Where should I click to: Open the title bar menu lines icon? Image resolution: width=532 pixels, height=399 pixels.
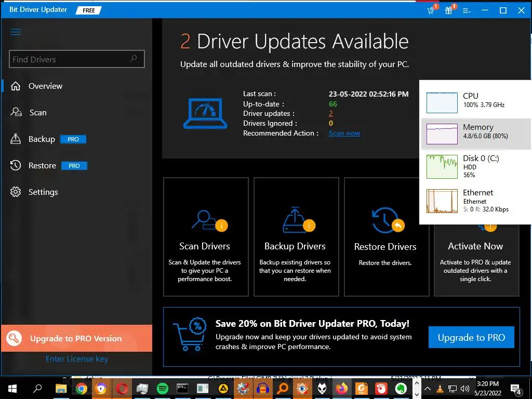(467, 10)
